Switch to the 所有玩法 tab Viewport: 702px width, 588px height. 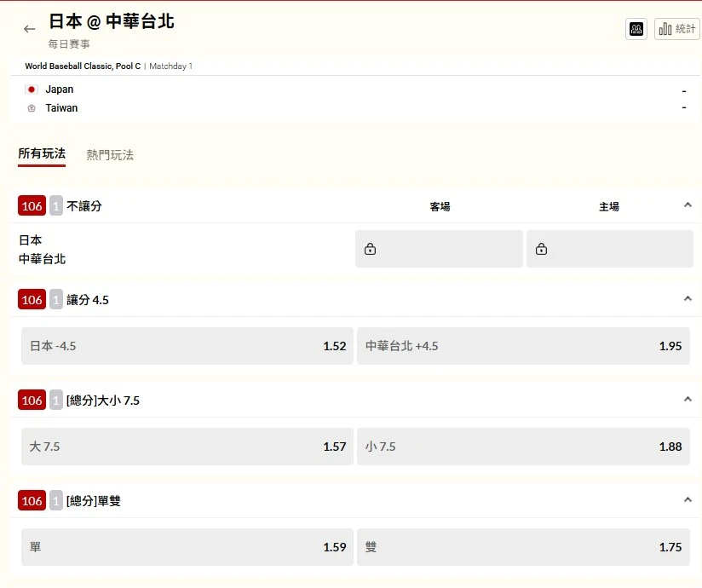pyautogui.click(x=42, y=154)
